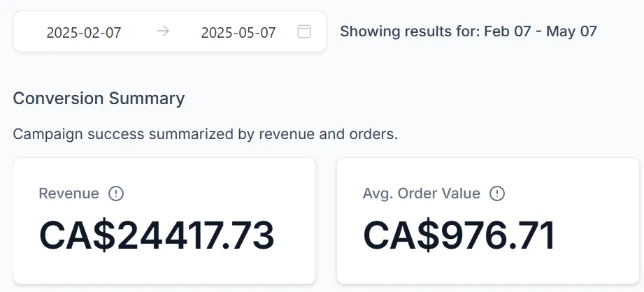
Task: Click the arrow between the two dates
Action: tap(163, 31)
